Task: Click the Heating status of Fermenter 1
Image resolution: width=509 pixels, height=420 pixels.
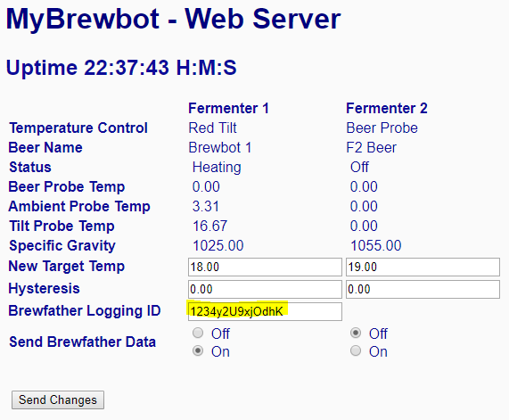Action: 217,168
